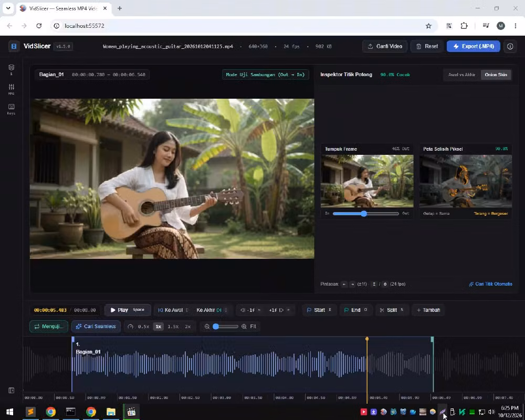Select the VidSlicer browser tab
The width and height of the screenshot is (525, 420).
pos(64,8)
